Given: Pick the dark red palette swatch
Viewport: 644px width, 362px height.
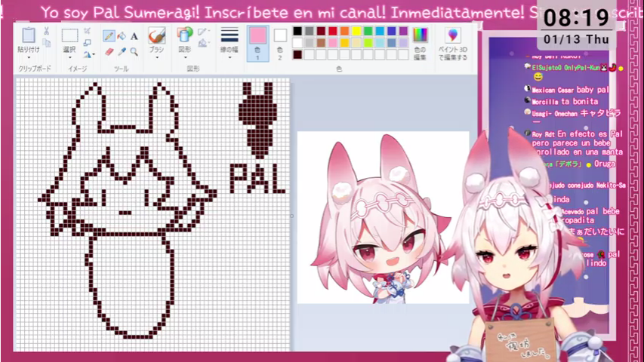Looking at the screenshot, I should [x=321, y=31].
